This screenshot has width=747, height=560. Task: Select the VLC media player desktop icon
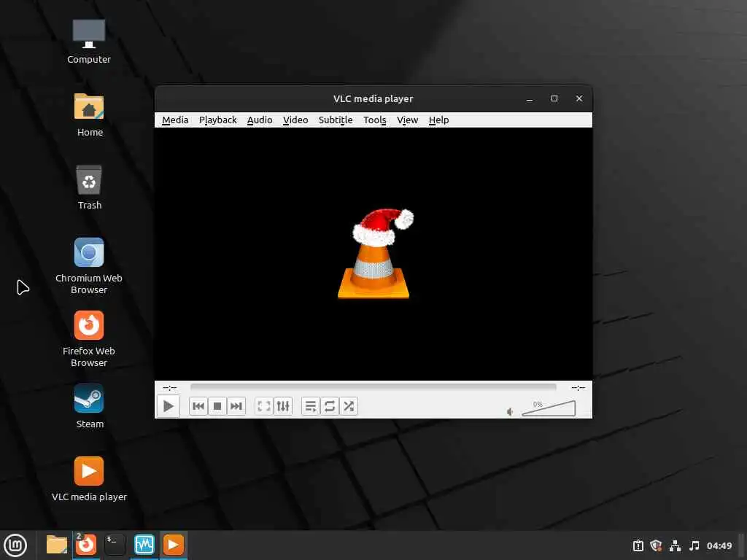coord(89,479)
